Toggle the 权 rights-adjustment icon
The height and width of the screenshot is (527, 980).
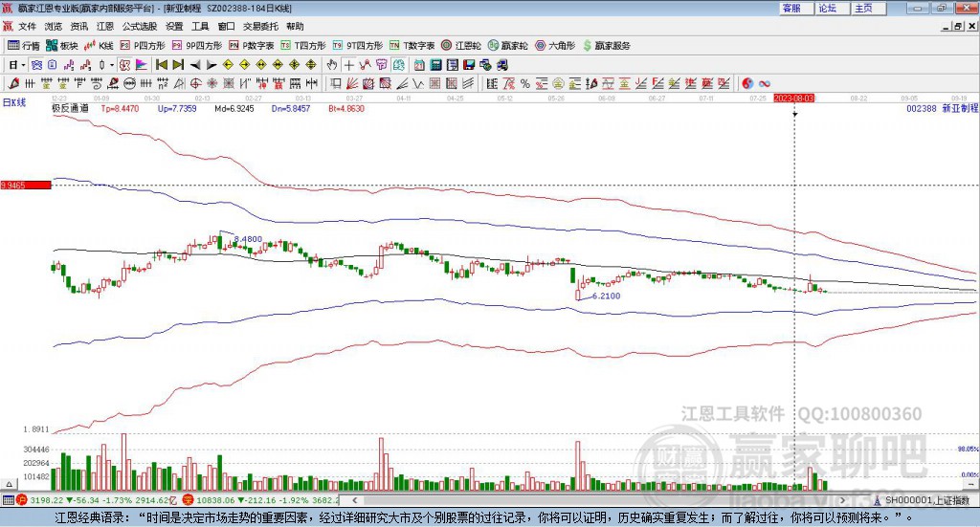[124, 65]
